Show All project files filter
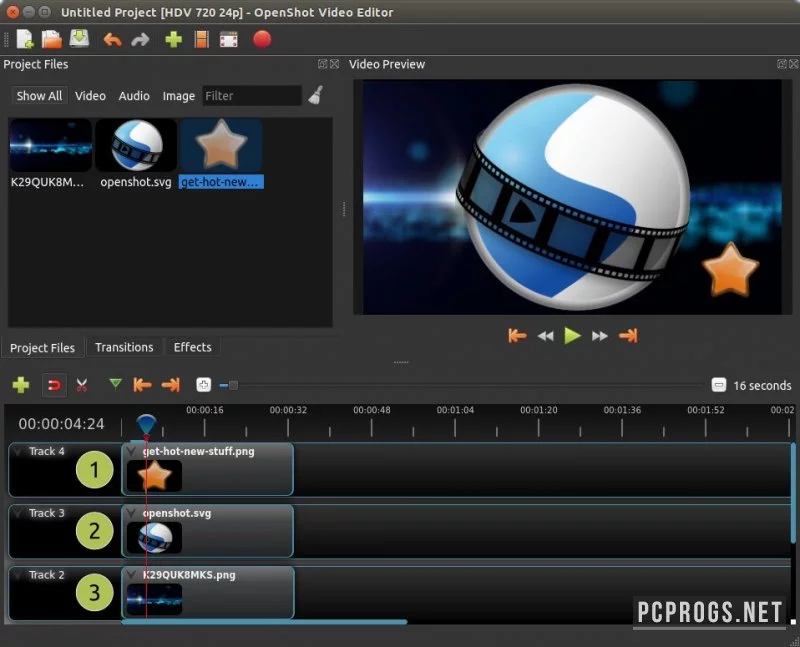This screenshot has height=647, width=800. (x=39, y=95)
